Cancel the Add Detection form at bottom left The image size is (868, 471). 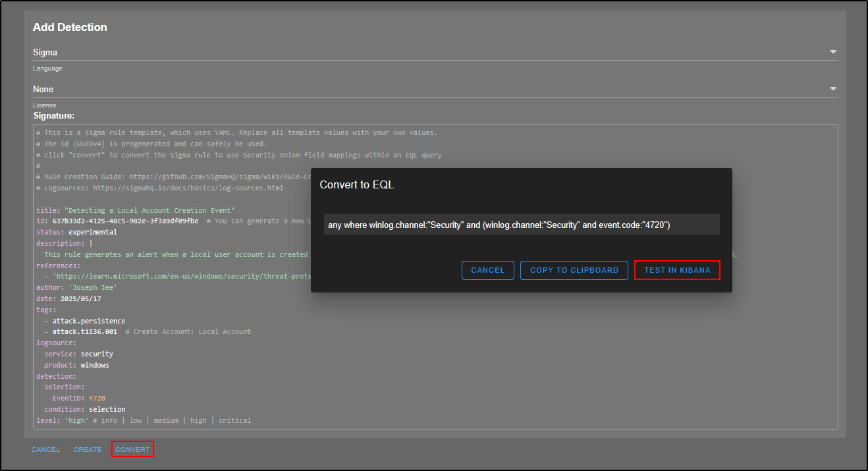[45, 450]
